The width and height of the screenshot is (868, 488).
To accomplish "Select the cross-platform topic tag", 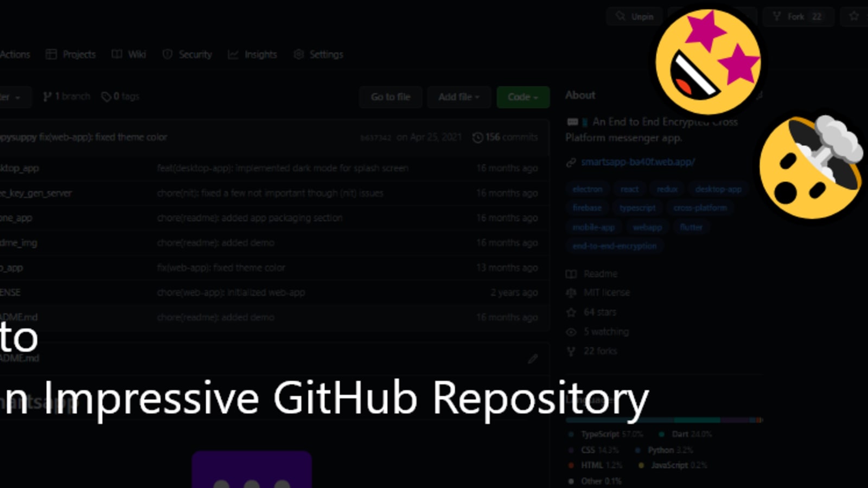I will 700,208.
